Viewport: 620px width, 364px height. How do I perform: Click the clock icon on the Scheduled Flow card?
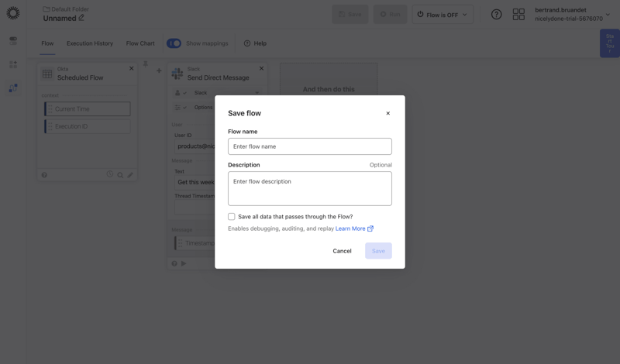tap(110, 174)
